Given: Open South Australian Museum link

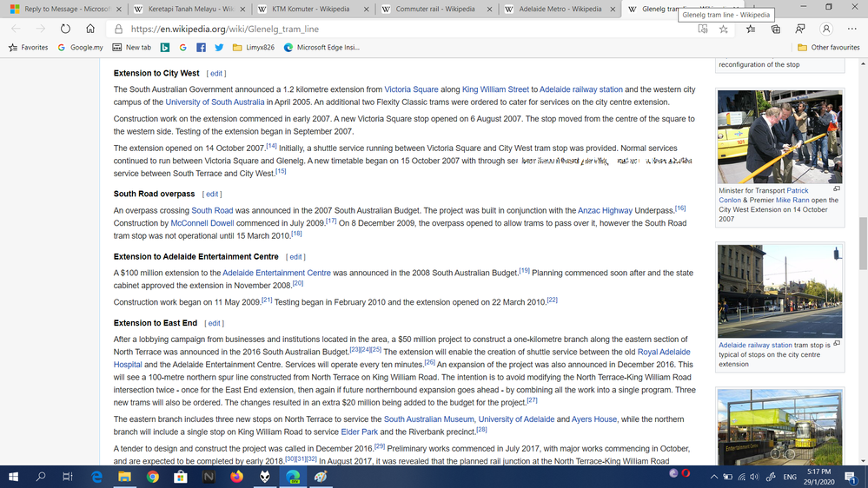Looking at the screenshot, I should [429, 419].
